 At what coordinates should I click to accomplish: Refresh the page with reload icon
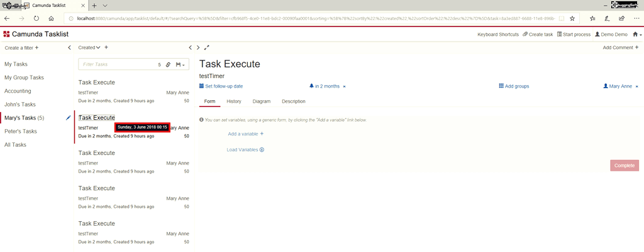click(x=36, y=18)
